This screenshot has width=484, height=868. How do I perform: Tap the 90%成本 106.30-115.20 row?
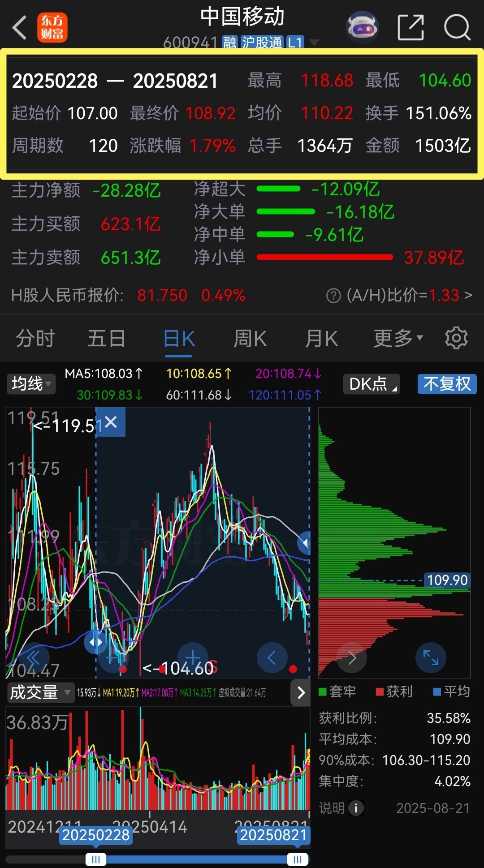[394, 760]
